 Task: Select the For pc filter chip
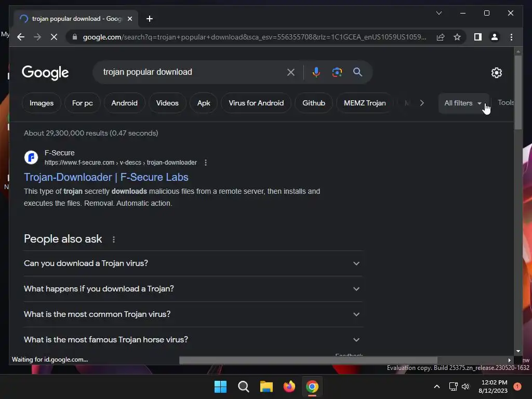click(83, 103)
